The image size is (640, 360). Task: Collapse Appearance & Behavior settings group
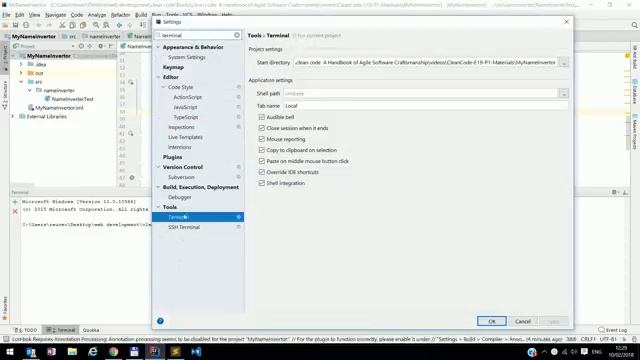pyautogui.click(x=158, y=47)
